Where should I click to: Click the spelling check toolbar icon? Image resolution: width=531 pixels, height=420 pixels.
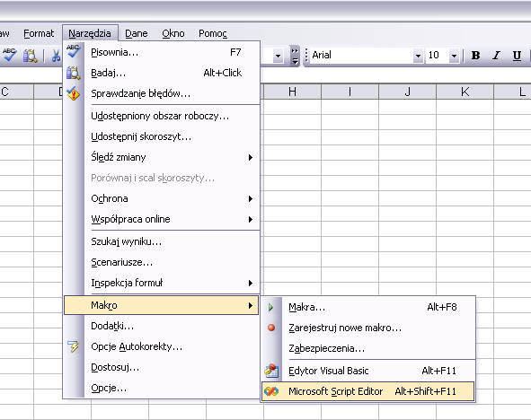(9, 55)
